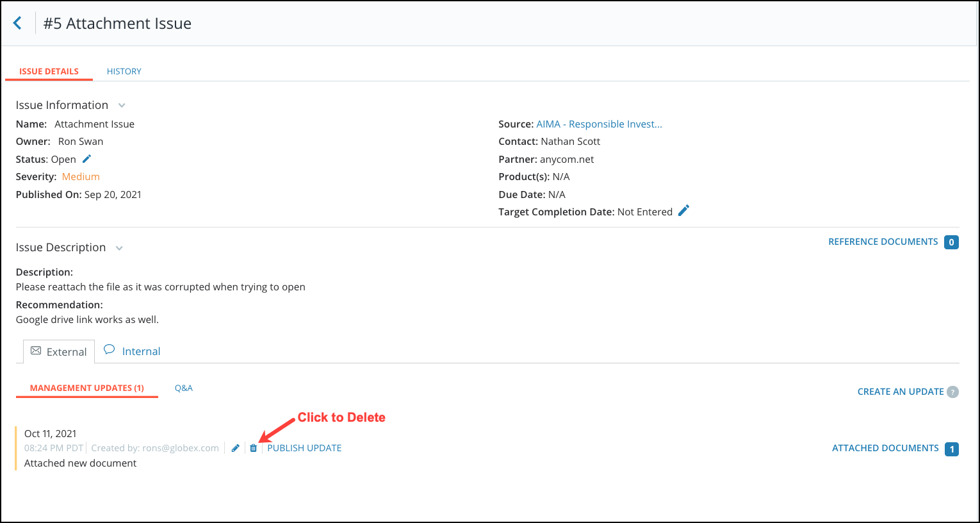Delete the update with trash icon
This screenshot has width=980, height=523.
click(254, 448)
